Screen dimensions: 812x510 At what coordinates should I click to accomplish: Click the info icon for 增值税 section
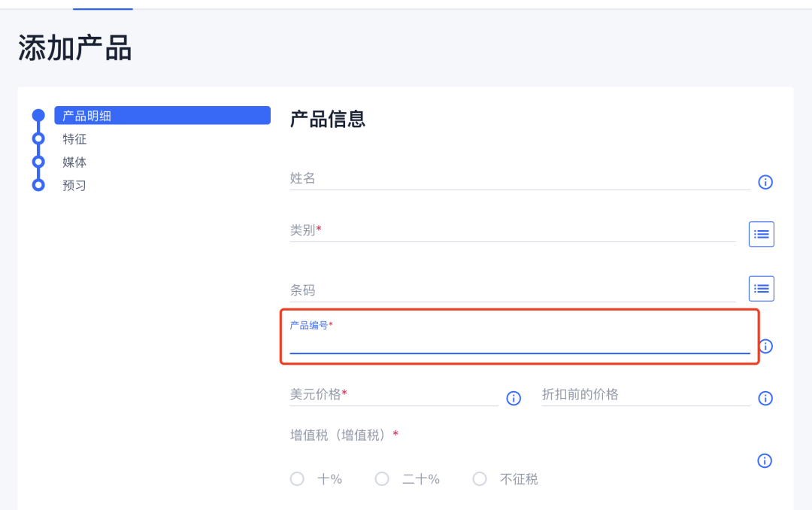[765, 461]
